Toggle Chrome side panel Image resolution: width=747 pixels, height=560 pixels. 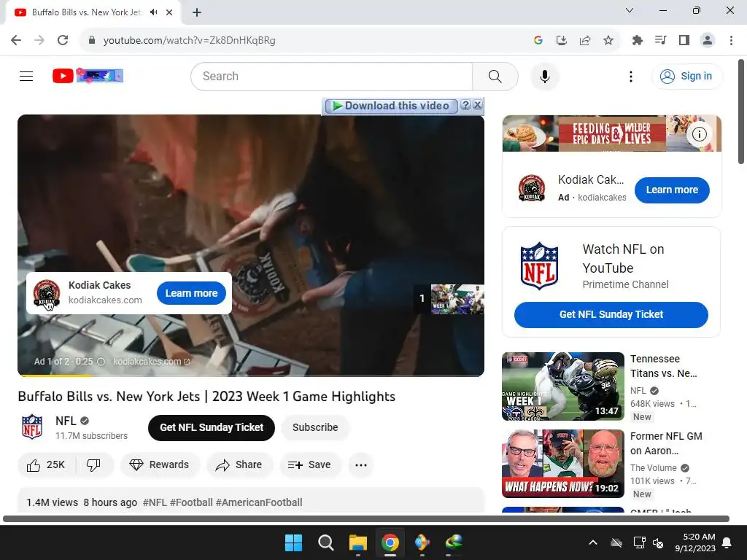point(684,41)
